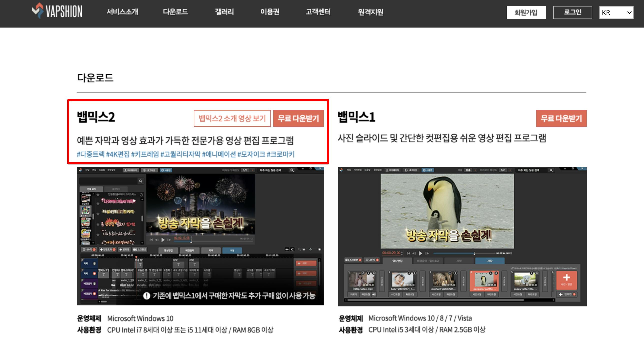Viewport: 644px width, 364px height.
Task: Open the 고객센터 navigation item
Action: click(x=318, y=12)
